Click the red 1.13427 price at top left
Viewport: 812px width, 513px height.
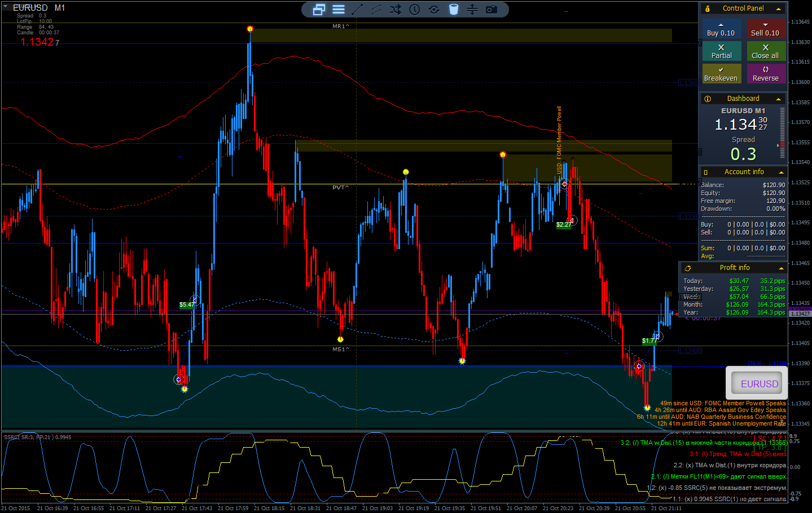39,42
